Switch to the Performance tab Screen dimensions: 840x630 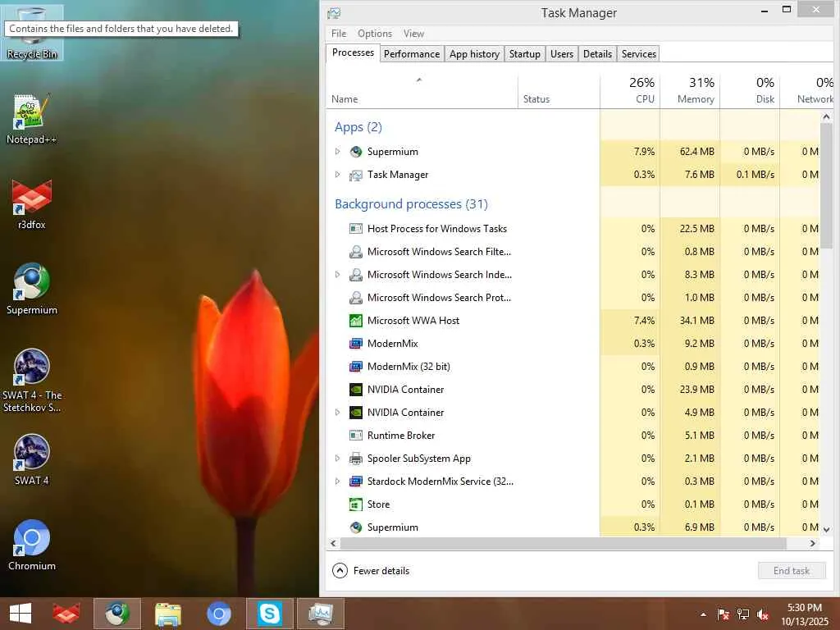click(x=412, y=54)
